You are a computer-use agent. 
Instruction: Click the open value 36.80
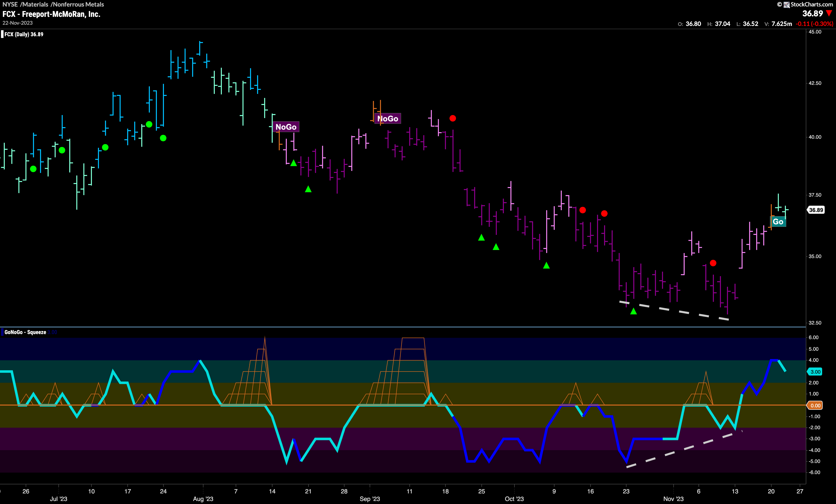click(693, 24)
